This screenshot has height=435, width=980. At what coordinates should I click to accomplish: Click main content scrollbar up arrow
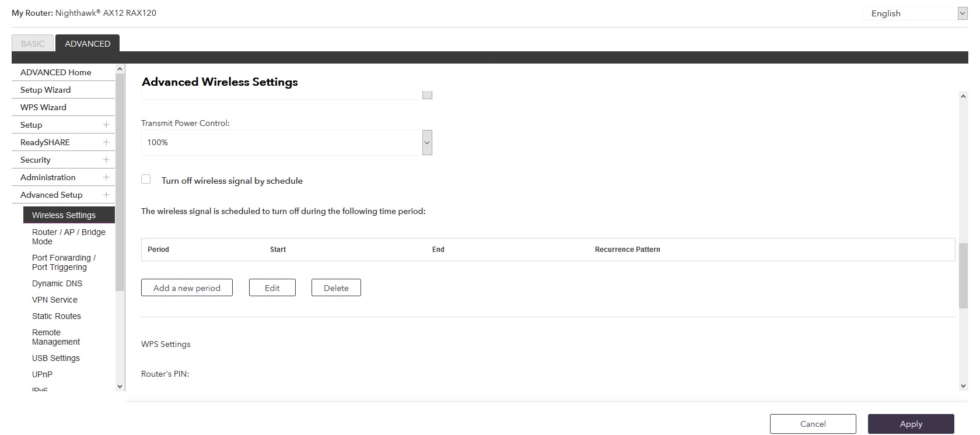963,96
